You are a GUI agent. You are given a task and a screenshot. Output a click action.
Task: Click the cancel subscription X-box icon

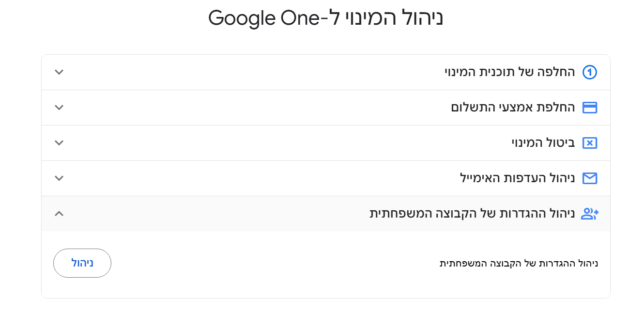tap(589, 143)
